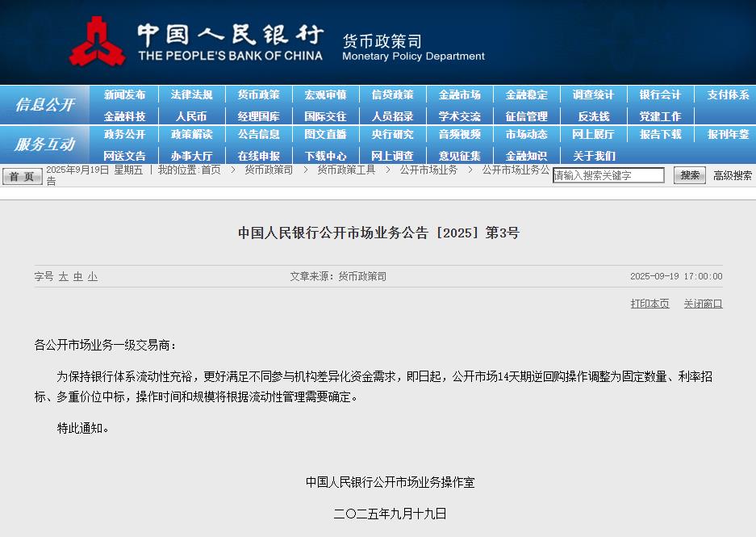
Task: Open the 支付体系 navigation link
Action: [728, 94]
